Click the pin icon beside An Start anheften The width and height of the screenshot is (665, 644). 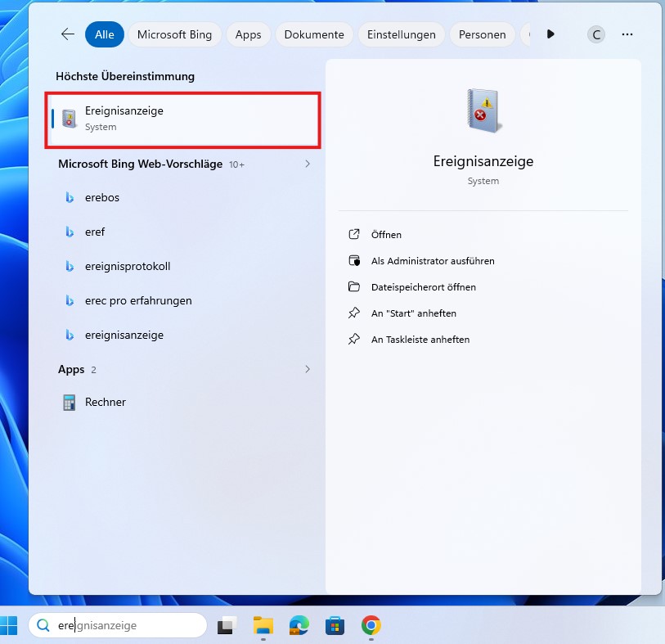(x=354, y=313)
